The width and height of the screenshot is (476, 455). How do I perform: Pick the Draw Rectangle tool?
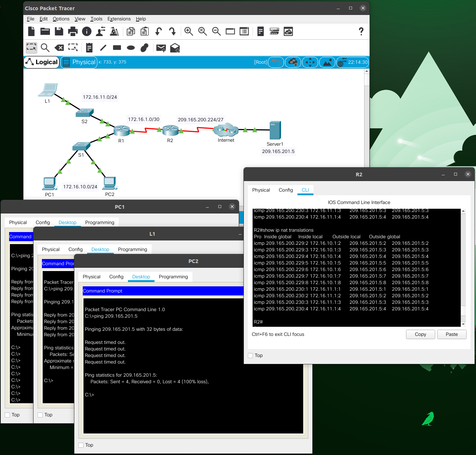(x=117, y=47)
